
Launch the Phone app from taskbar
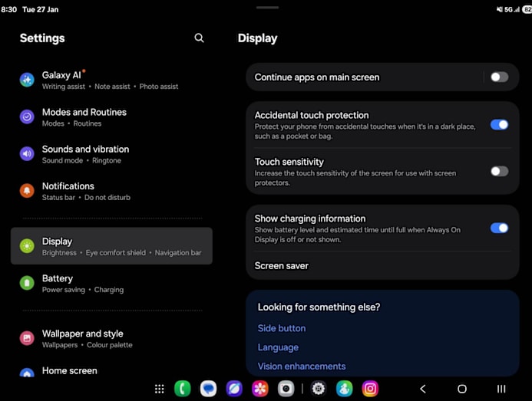pyautogui.click(x=182, y=389)
